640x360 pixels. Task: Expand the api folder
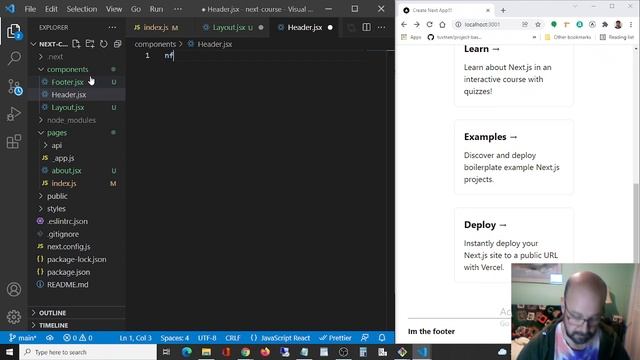pos(57,145)
